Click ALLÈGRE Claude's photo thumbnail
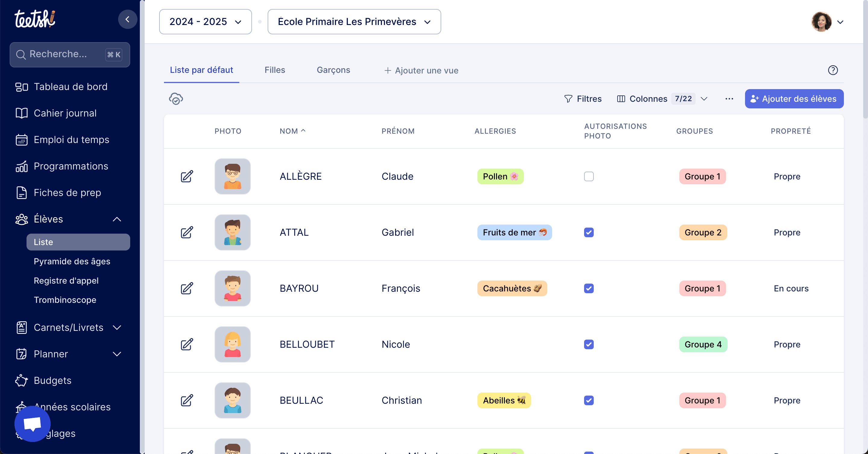 232,176
